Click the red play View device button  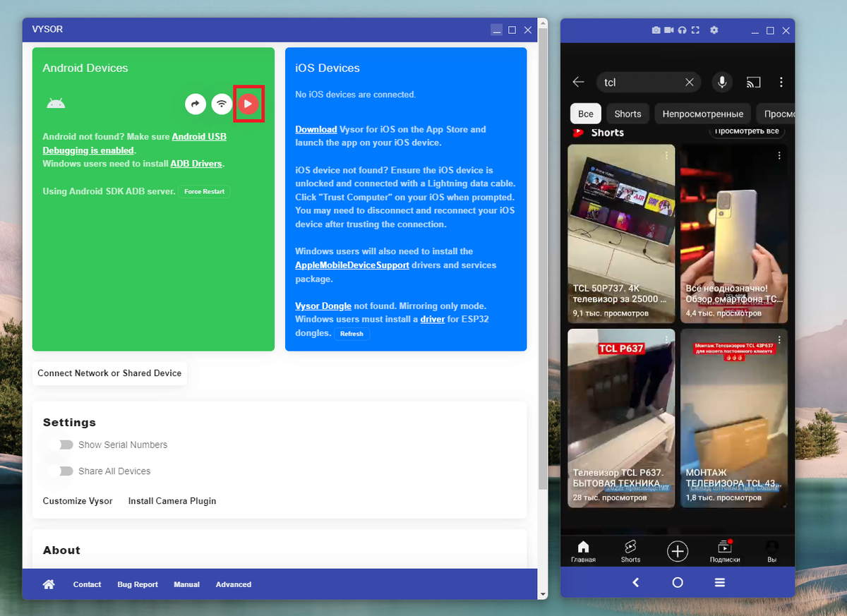click(248, 104)
